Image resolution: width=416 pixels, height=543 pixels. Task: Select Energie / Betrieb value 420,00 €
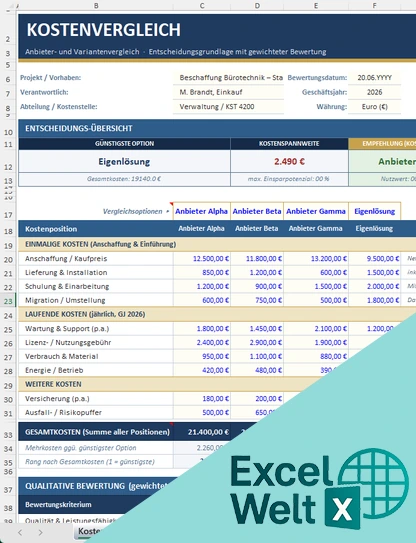202,370
